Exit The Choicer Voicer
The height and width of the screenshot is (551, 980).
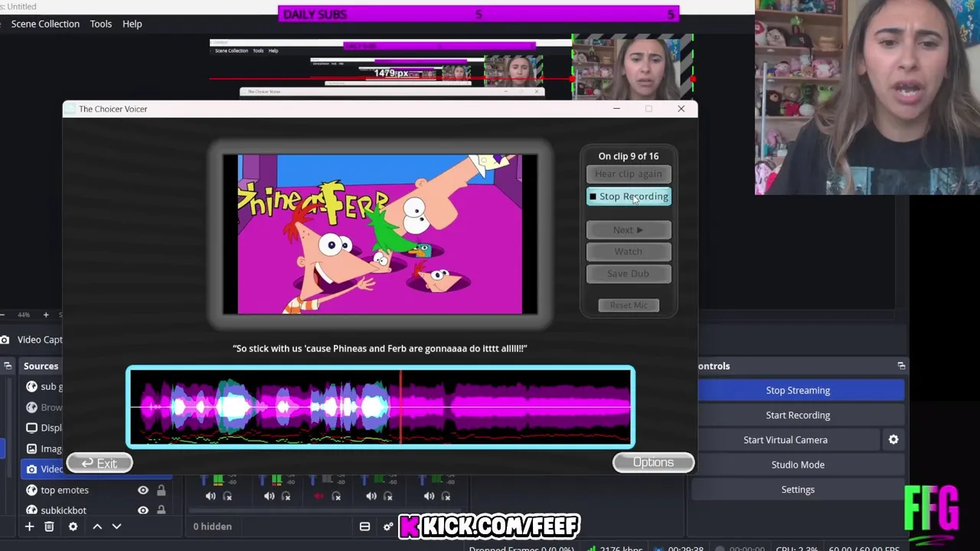[x=100, y=463]
